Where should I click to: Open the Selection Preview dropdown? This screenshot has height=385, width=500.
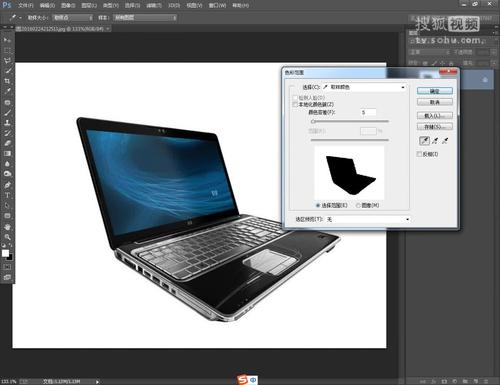[368, 219]
